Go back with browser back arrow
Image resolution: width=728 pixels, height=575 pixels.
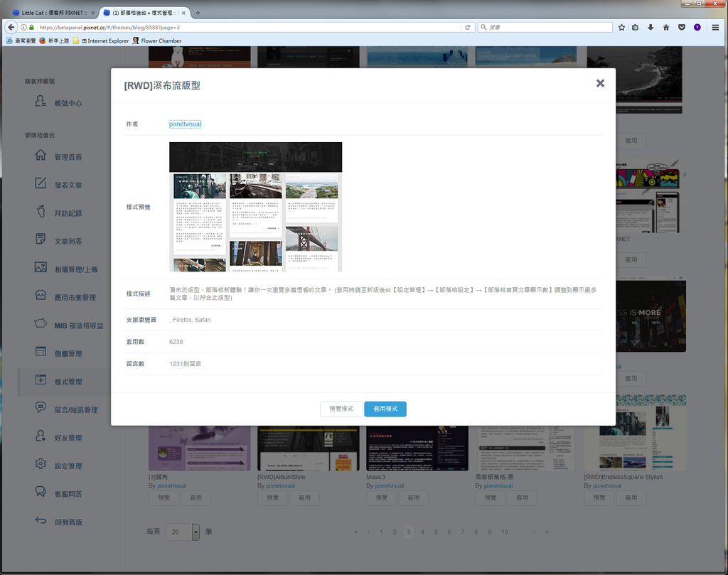[11, 28]
